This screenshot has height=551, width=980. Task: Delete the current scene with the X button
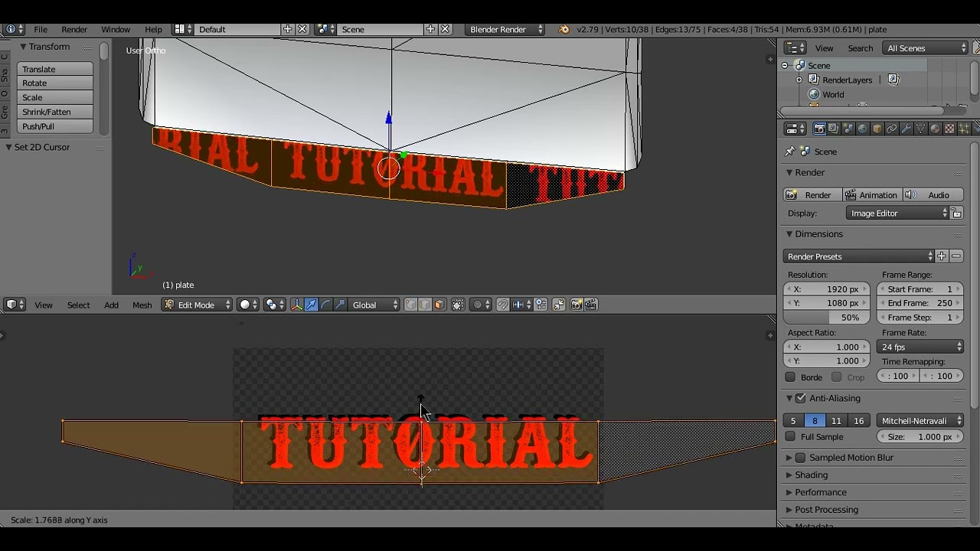point(445,29)
